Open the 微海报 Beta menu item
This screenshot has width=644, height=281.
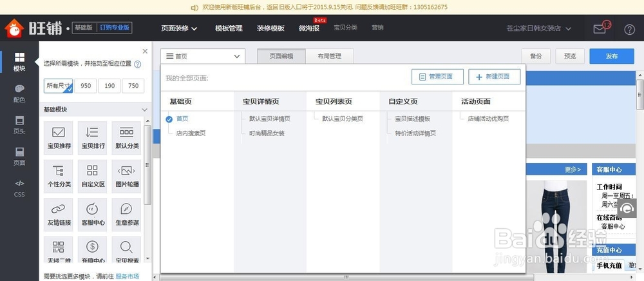(x=309, y=28)
